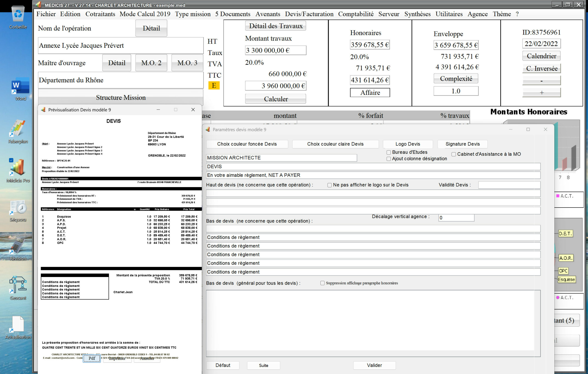Open the Devis/Facturation menu
This screenshot has height=374, width=588.
(309, 14)
